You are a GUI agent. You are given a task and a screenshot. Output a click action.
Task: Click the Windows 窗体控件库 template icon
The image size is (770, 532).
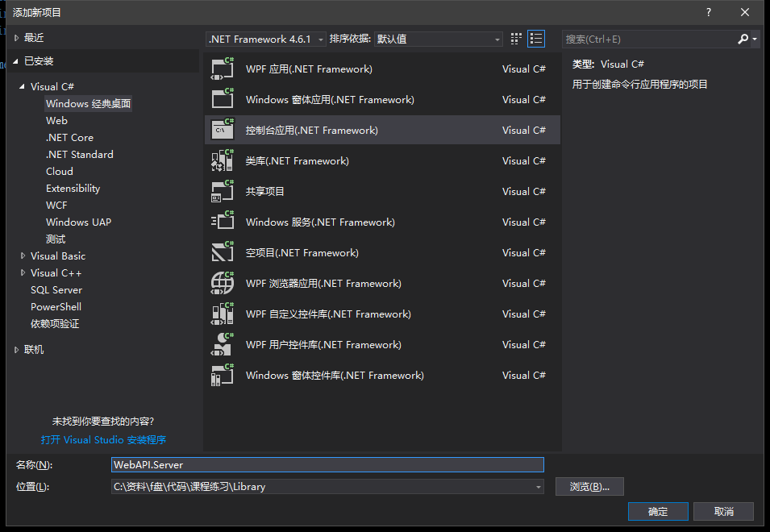pos(223,376)
